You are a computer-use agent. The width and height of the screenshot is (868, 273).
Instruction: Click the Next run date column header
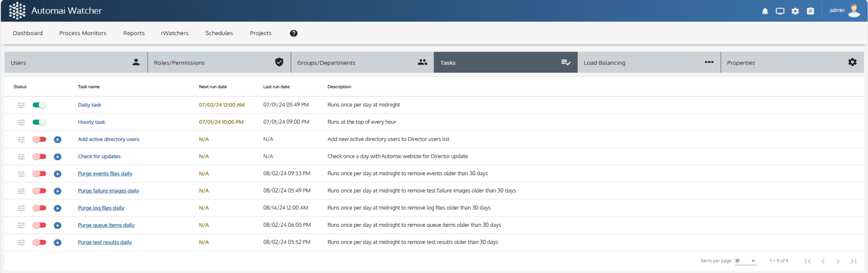[213, 87]
